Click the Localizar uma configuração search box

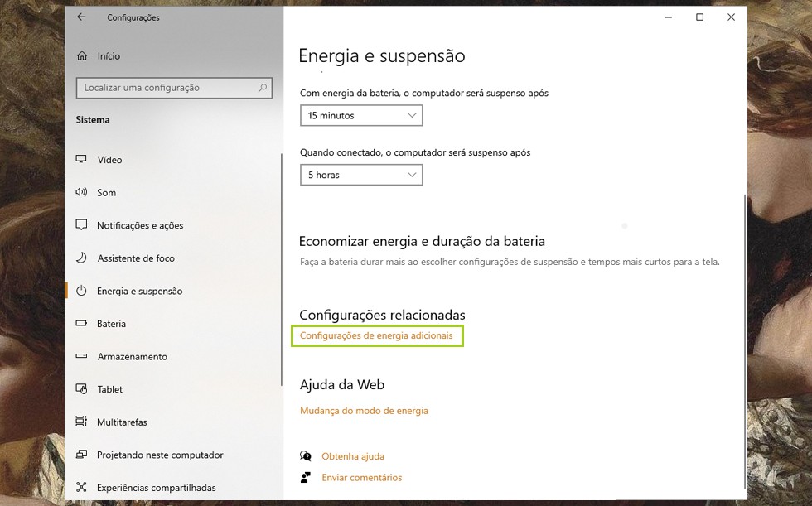point(174,88)
